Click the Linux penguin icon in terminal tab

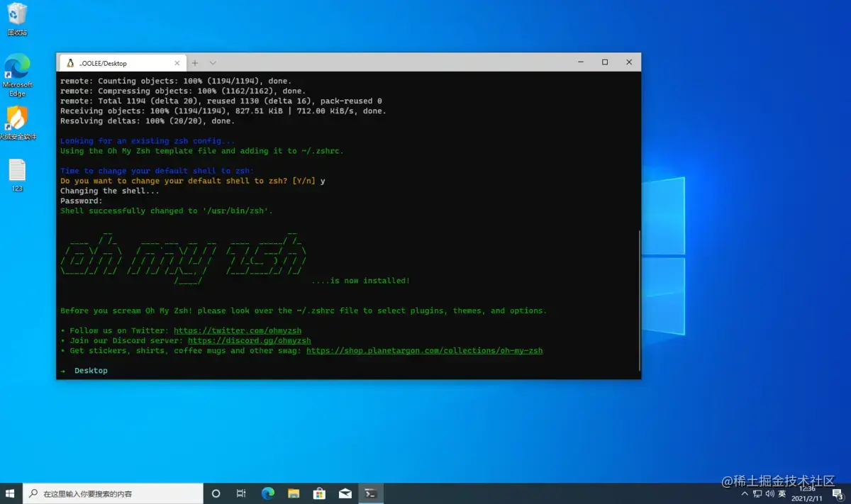click(69, 63)
